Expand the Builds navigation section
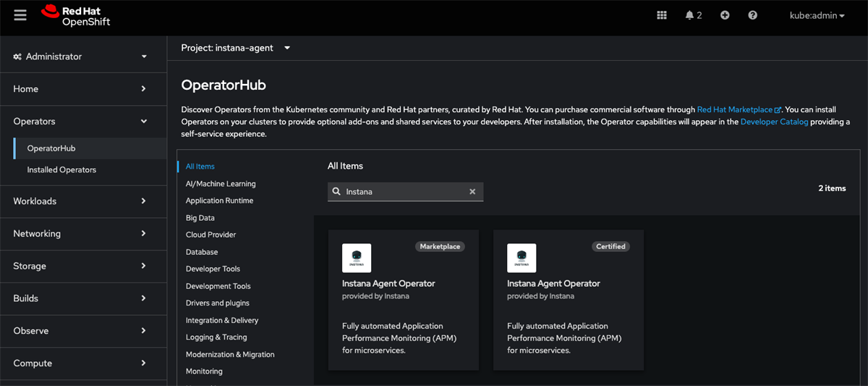This screenshot has width=868, height=386. click(x=83, y=298)
